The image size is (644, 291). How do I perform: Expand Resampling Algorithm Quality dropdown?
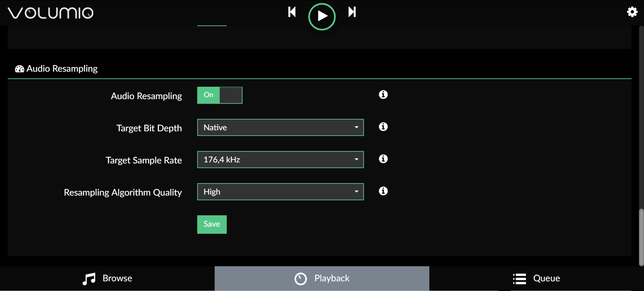coord(280,192)
